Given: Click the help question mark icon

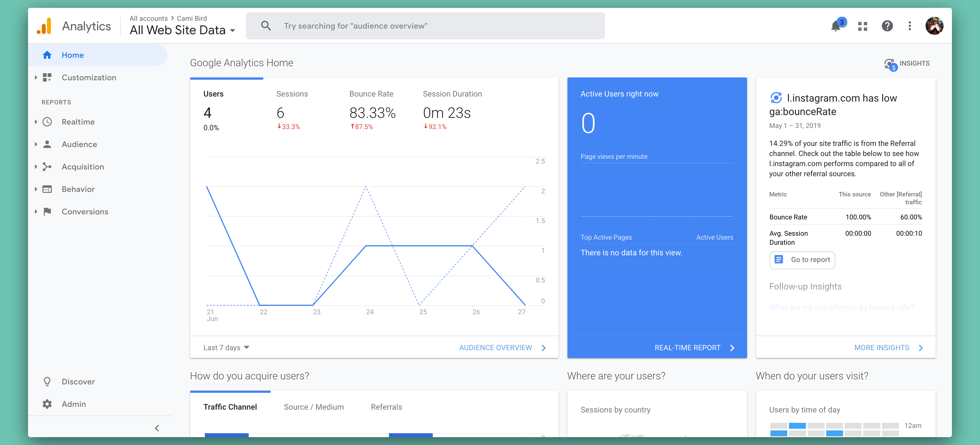Looking at the screenshot, I should point(887,26).
